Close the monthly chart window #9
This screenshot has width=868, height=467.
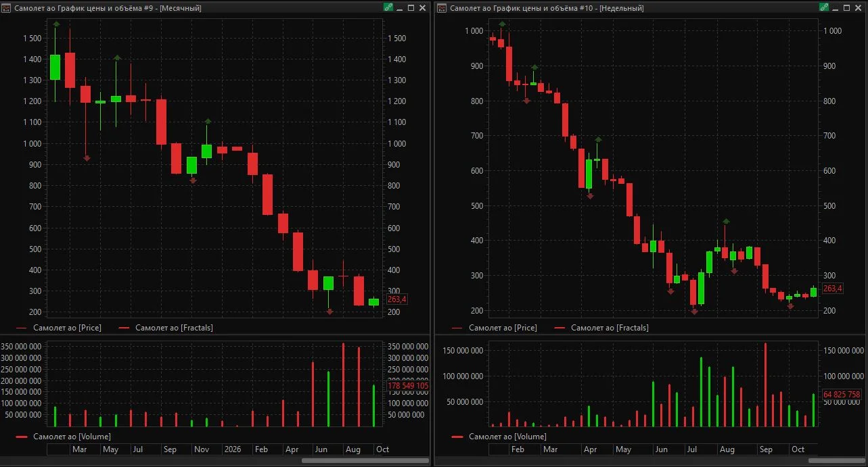[x=422, y=8]
